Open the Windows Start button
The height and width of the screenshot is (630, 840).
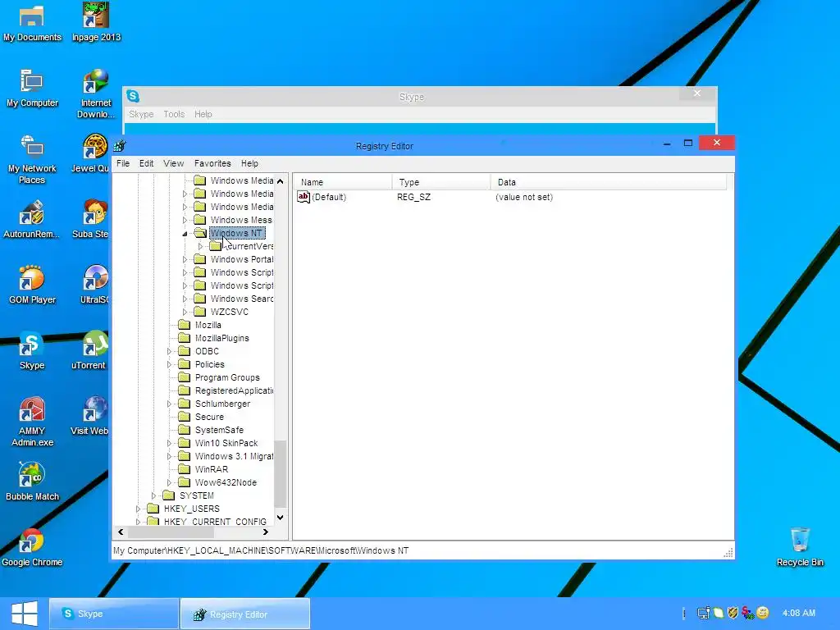point(24,614)
